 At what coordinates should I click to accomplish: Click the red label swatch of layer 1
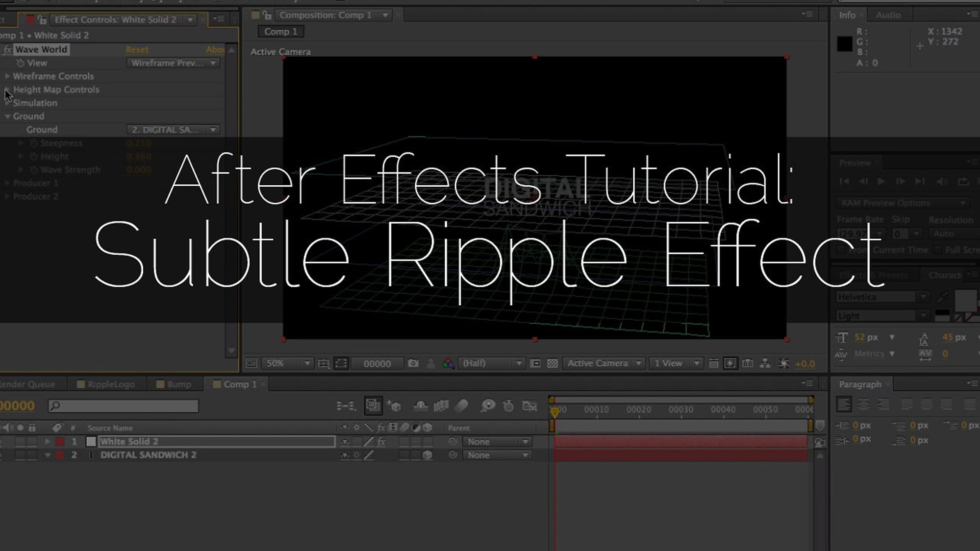point(60,442)
